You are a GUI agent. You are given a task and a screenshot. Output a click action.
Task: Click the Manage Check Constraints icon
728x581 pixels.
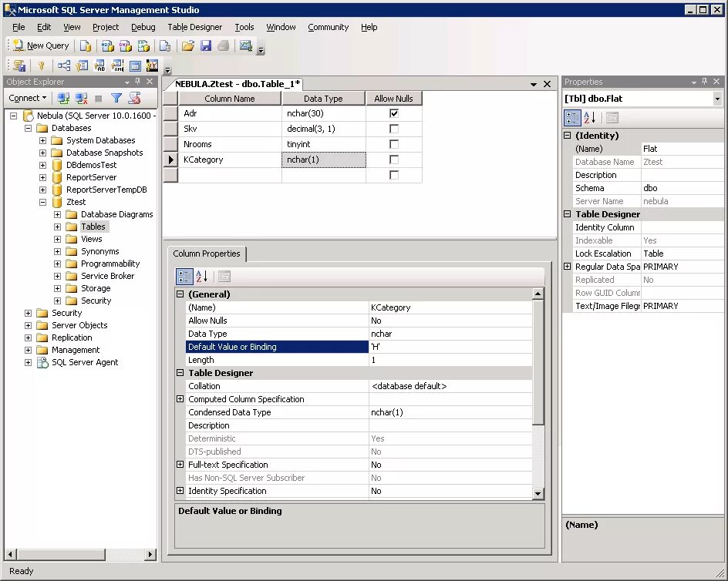point(135,65)
